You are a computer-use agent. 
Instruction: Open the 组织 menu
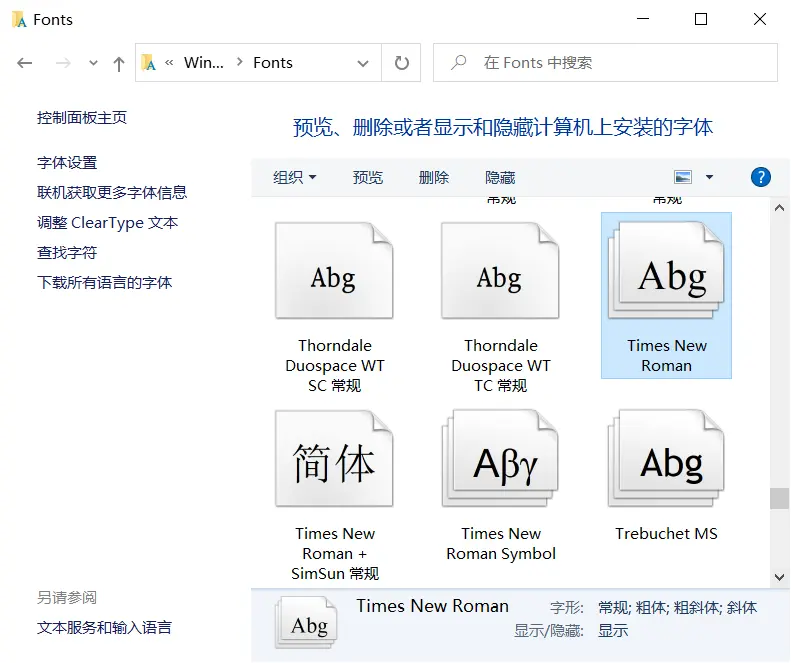(295, 177)
